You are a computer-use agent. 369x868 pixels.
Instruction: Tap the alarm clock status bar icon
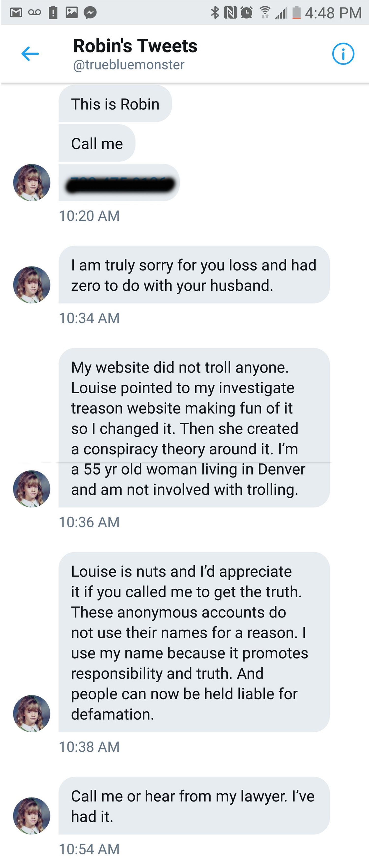[x=247, y=13]
